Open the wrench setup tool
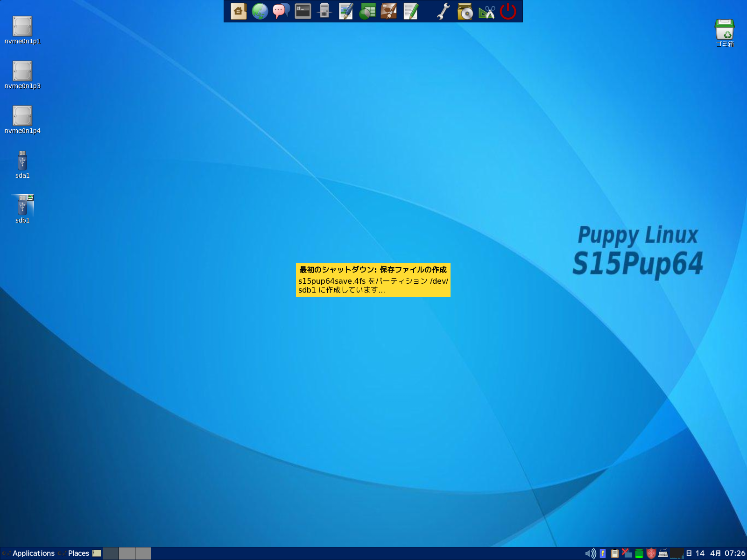Viewport: 747px width, 560px height. pos(444,11)
